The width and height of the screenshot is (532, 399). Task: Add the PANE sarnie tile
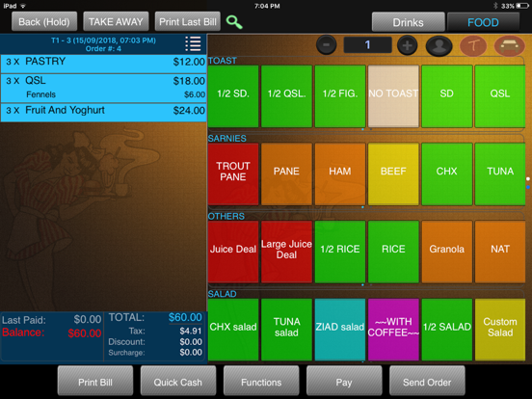[286, 174]
